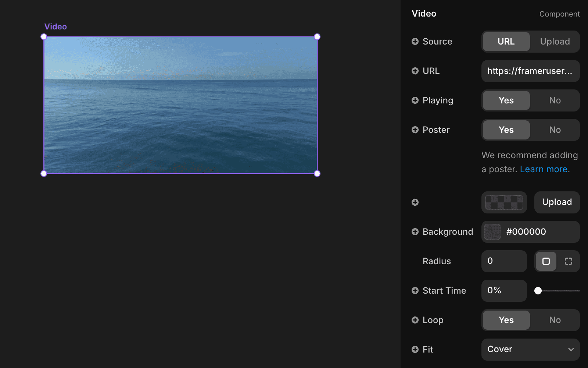Click the plus icon beside poster image upload
The image size is (588, 368).
[415, 202]
